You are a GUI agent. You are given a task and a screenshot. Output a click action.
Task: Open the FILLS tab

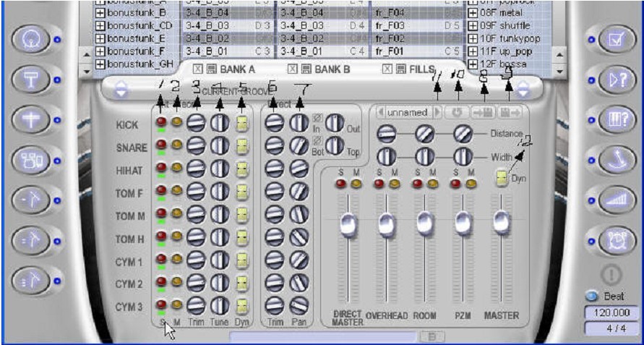[420, 69]
